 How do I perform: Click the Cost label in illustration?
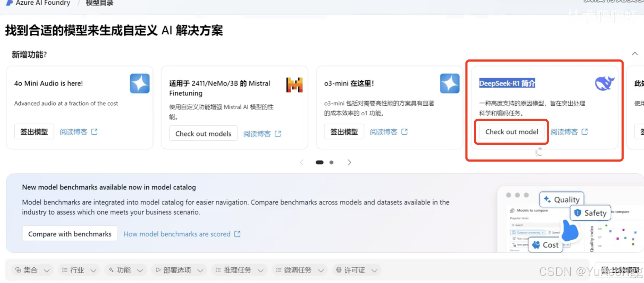(x=546, y=245)
